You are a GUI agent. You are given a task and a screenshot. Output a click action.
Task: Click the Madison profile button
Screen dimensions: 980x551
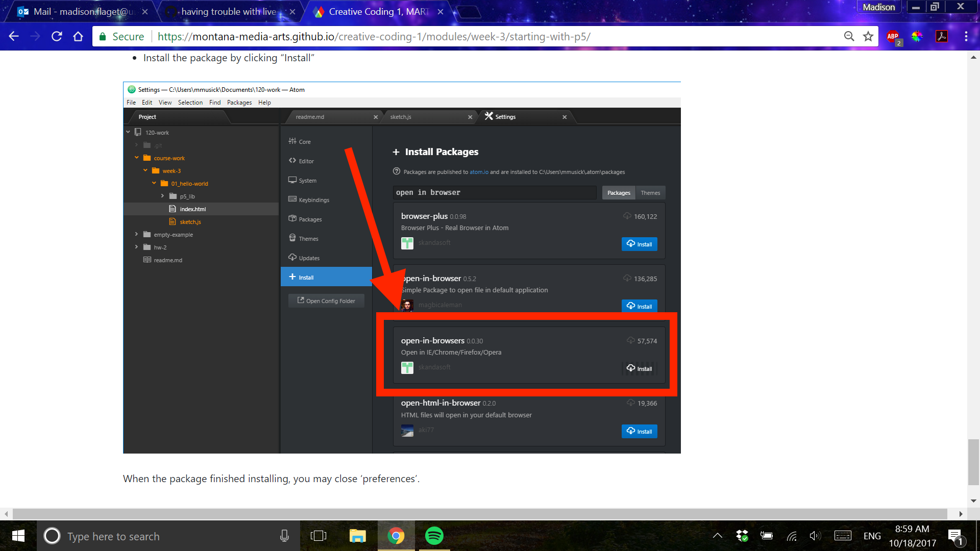click(878, 7)
